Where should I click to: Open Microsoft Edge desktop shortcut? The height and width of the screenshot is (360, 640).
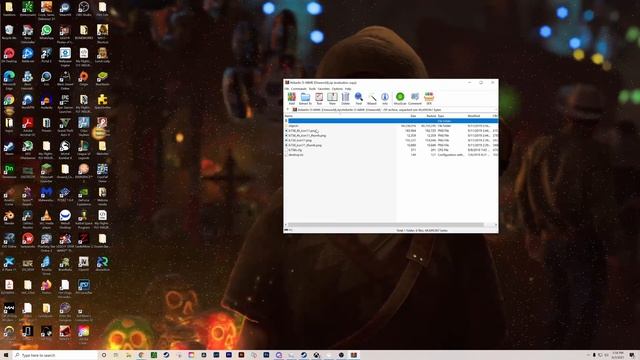[x=9, y=78]
